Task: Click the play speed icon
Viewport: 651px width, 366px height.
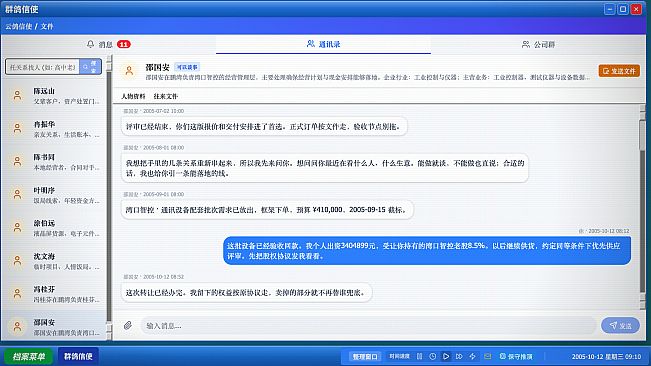Action: click(446, 356)
